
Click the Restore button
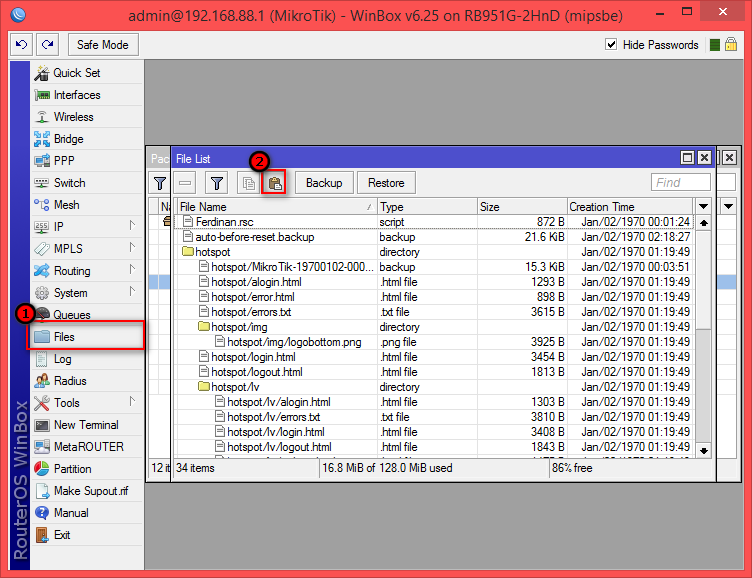pos(386,183)
